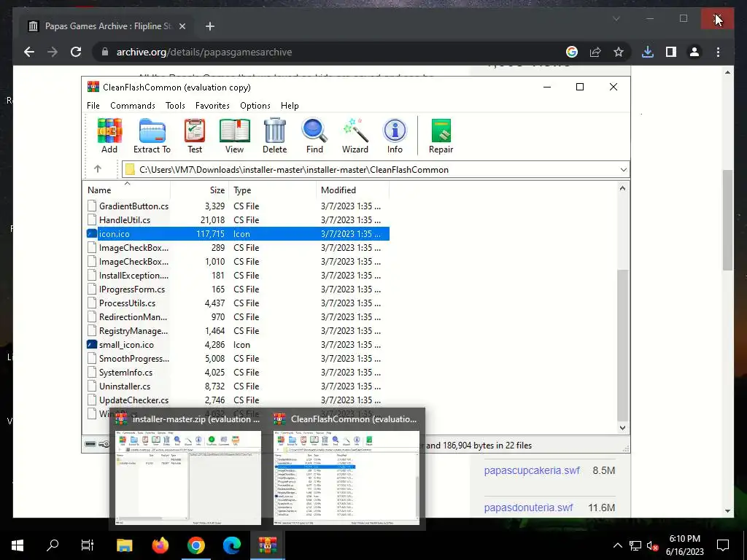Open Chrome downloads icon

(648, 52)
